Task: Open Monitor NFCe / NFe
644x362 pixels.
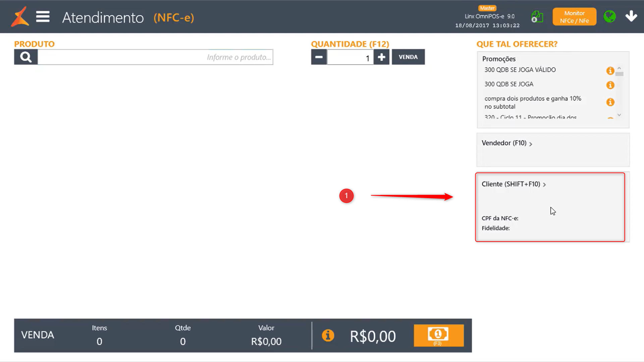Action: tap(574, 17)
